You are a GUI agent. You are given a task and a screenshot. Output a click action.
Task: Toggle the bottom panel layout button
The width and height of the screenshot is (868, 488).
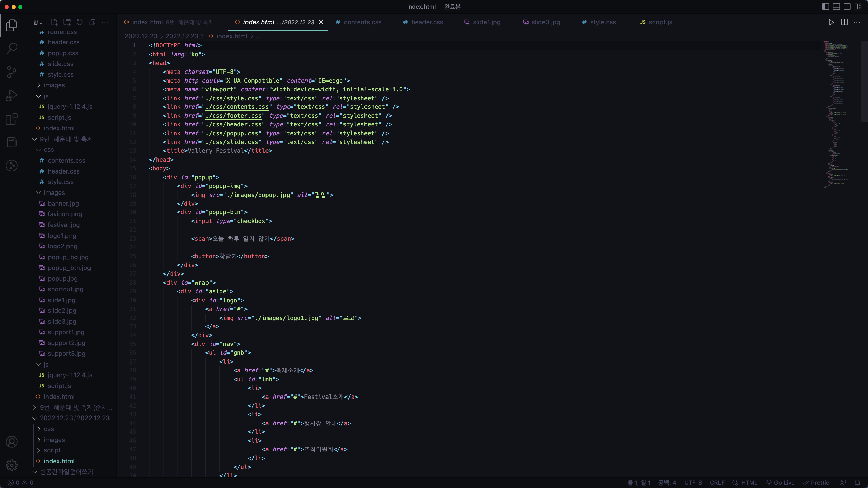coord(836,7)
